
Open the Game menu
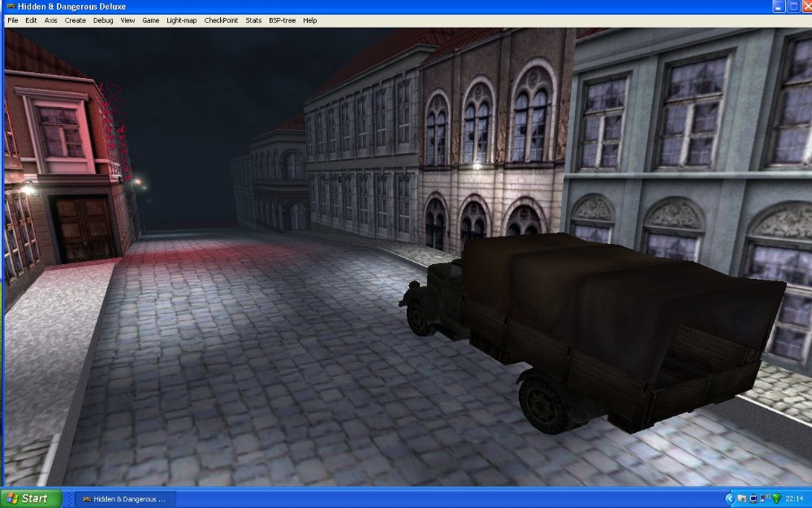coord(151,20)
